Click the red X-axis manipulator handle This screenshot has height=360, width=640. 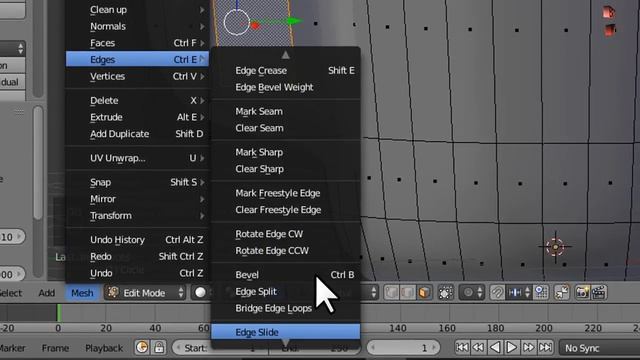255,26
